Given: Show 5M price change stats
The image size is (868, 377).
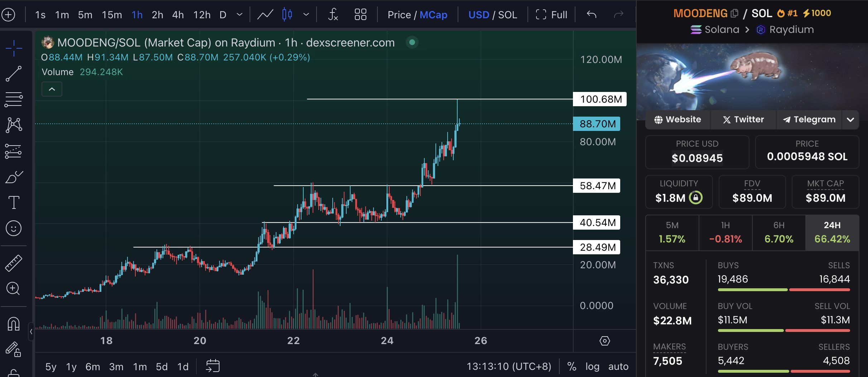Looking at the screenshot, I should (672, 232).
